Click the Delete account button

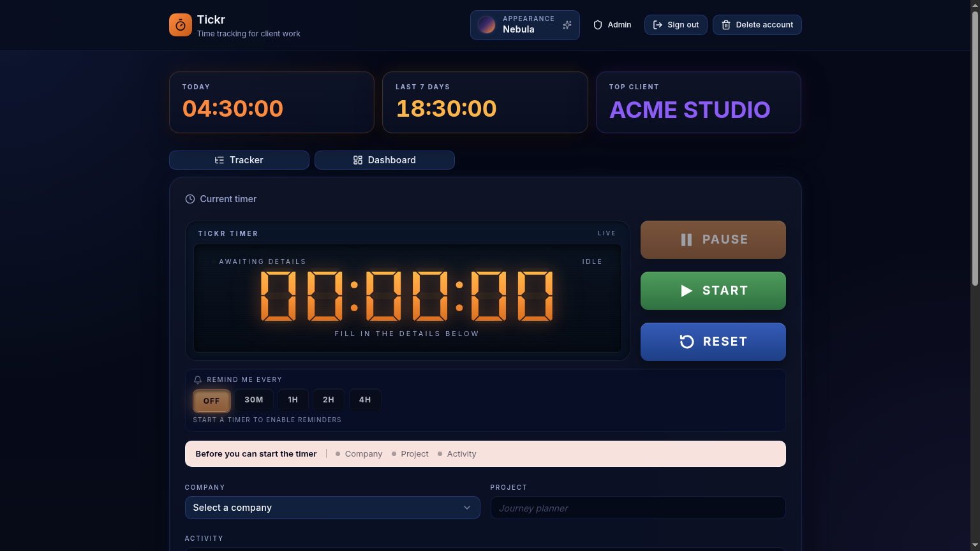click(x=757, y=25)
